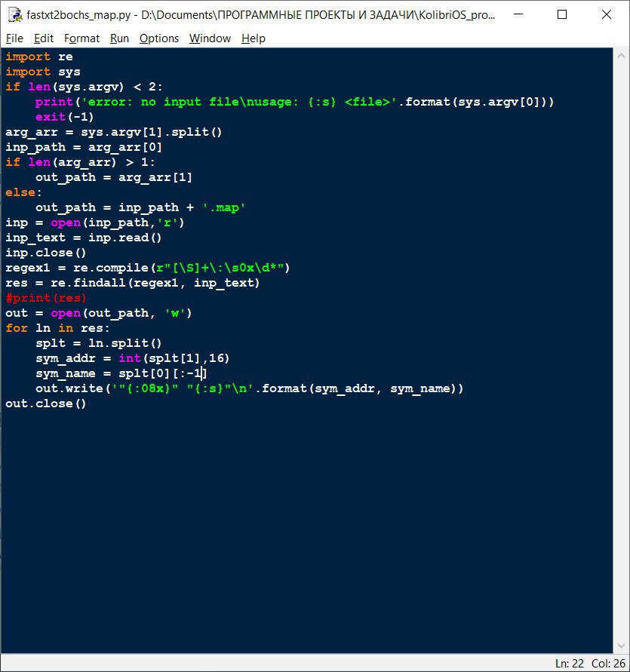Minimize the IDLE editor window

(x=518, y=14)
